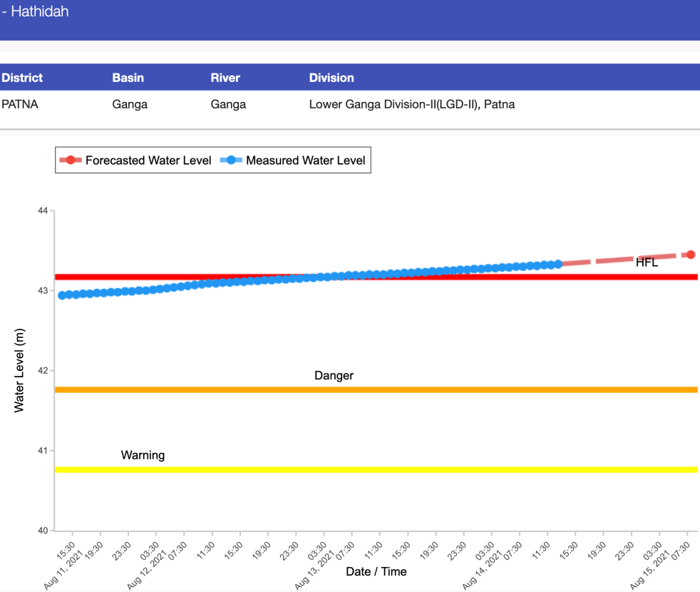This screenshot has height=592, width=700.
Task: Select Lower Ganga Division-II Patna cell
Action: (411, 104)
